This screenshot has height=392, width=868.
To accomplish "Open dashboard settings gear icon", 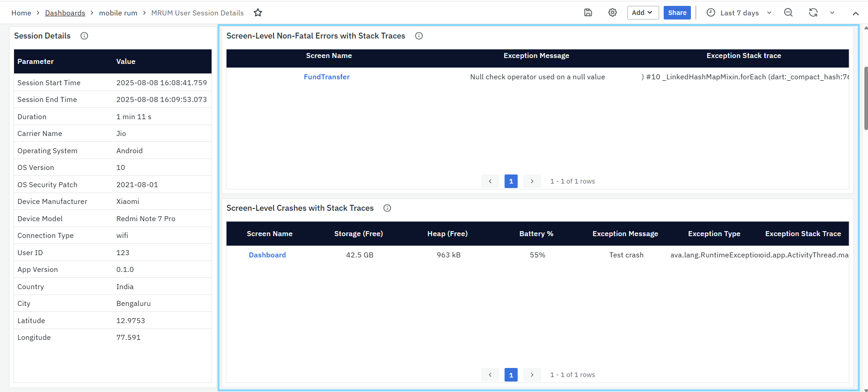I will [x=612, y=13].
